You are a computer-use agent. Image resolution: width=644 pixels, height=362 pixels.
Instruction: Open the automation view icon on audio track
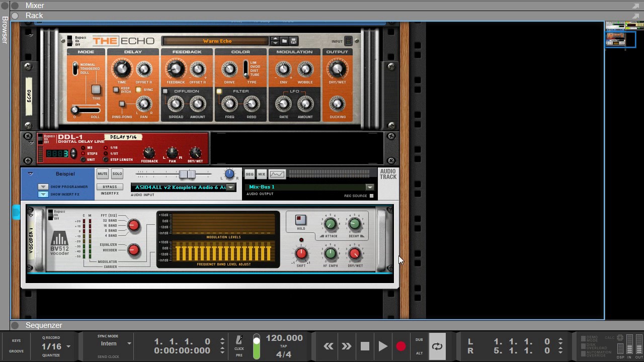click(x=277, y=174)
